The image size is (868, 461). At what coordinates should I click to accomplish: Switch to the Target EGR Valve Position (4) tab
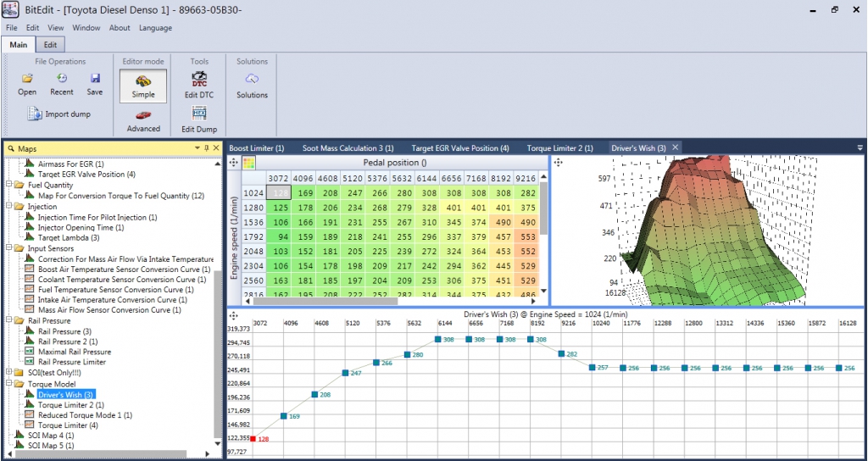point(460,147)
